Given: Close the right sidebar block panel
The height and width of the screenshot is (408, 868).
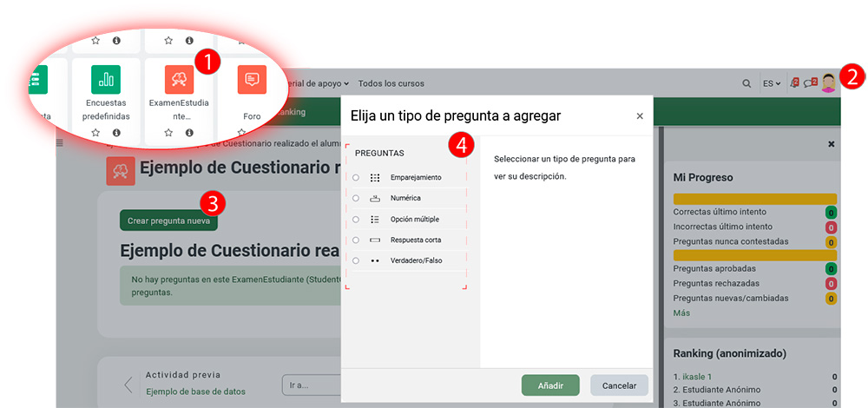Looking at the screenshot, I should click(x=831, y=144).
